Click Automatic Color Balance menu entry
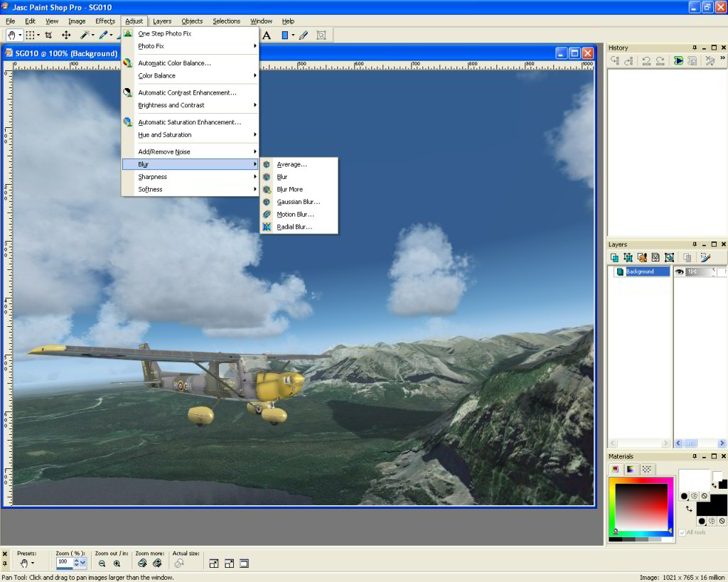The width and height of the screenshot is (728, 582). pos(174,63)
